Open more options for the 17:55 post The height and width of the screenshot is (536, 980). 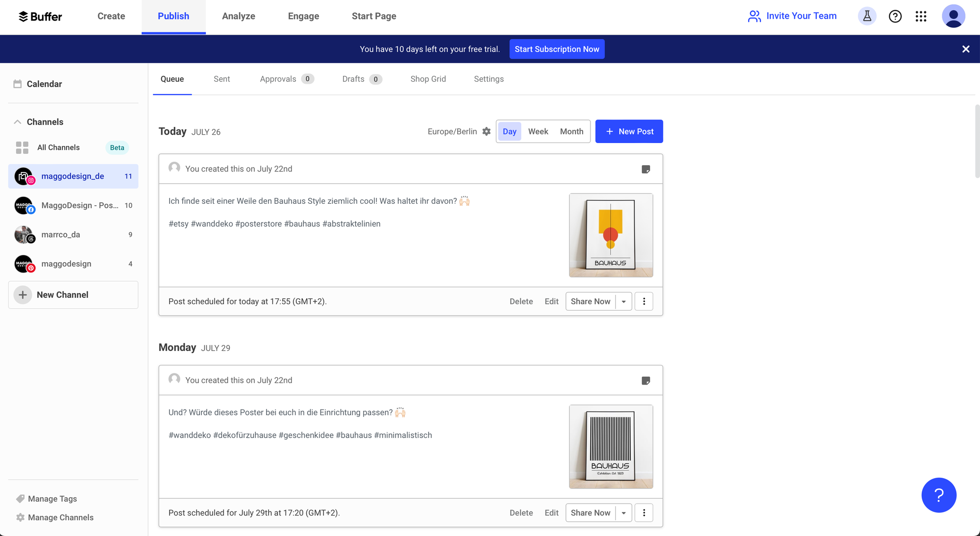point(643,301)
